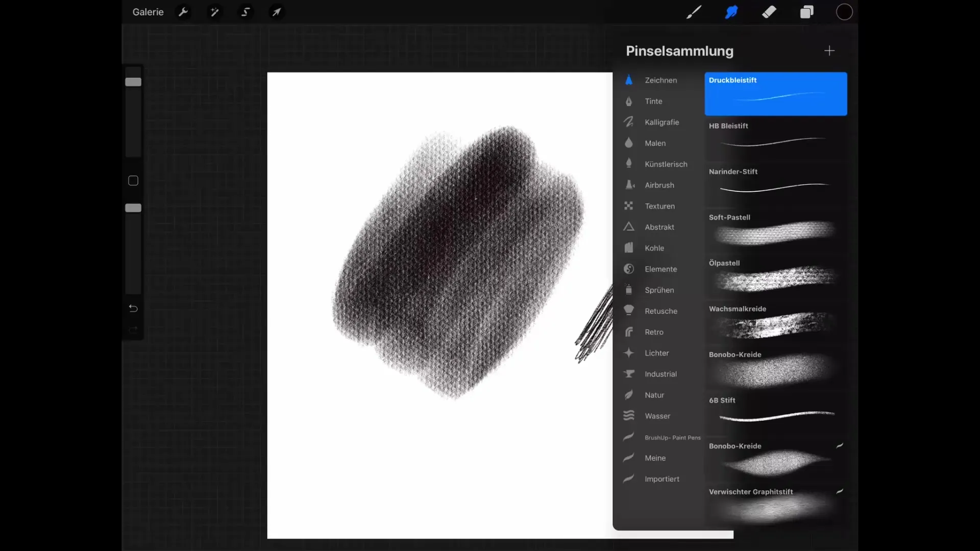Select the Transform arrow tool
980x551 pixels.
pyautogui.click(x=276, y=12)
